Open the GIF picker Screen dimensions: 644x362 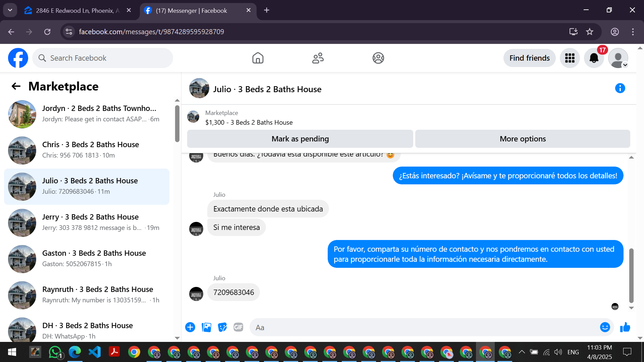(x=238, y=327)
